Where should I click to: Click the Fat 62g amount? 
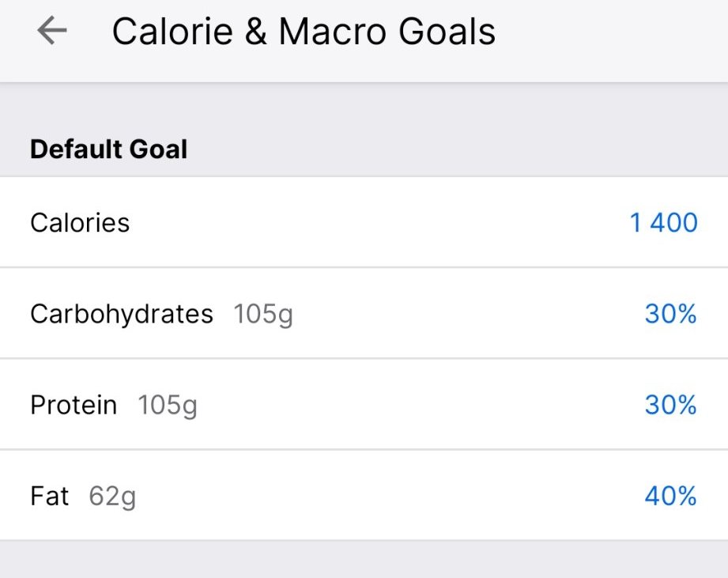112,496
